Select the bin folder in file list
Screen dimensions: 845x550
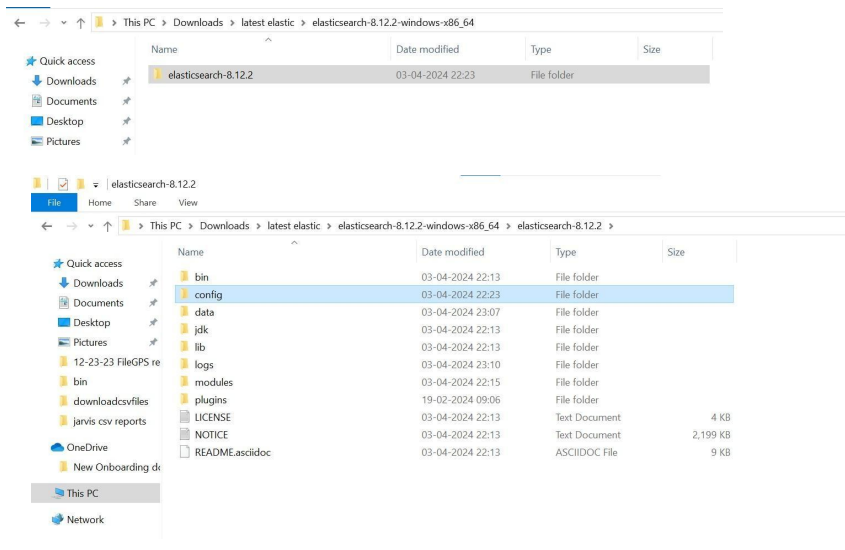tap(454, 277)
